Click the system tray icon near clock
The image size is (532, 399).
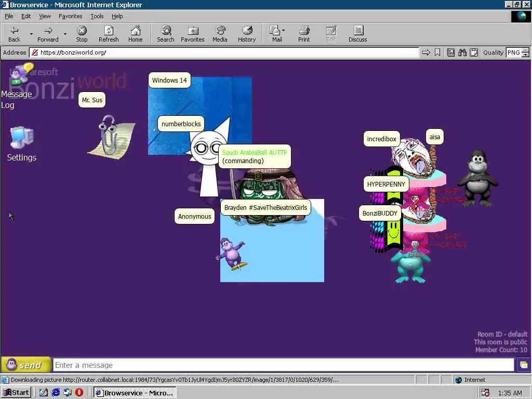(x=485, y=393)
